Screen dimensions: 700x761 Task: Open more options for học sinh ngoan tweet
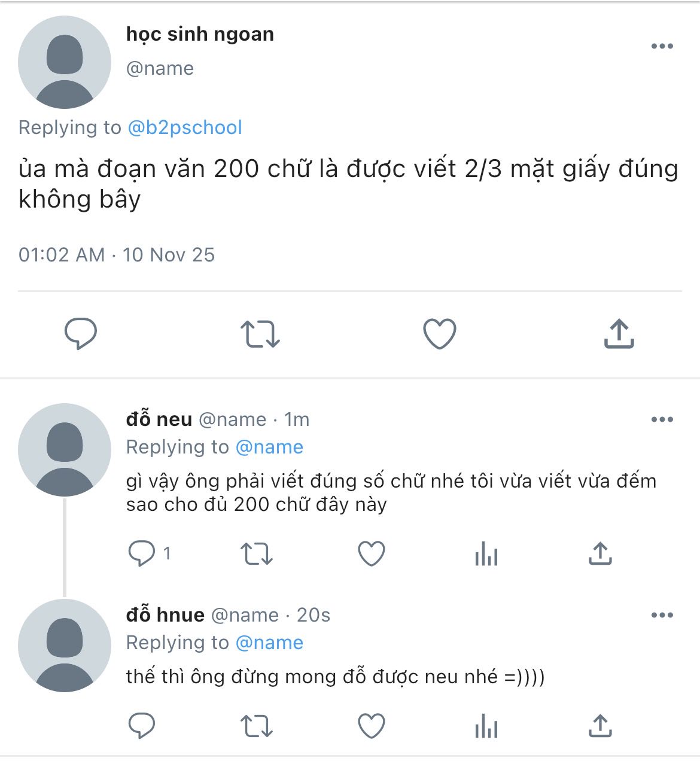(x=662, y=46)
